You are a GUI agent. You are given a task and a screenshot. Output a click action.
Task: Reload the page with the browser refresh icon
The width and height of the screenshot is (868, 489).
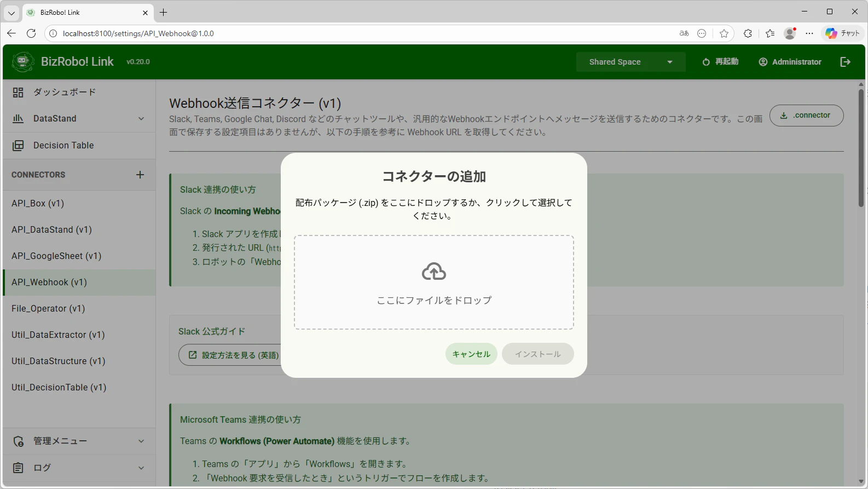[x=31, y=33]
